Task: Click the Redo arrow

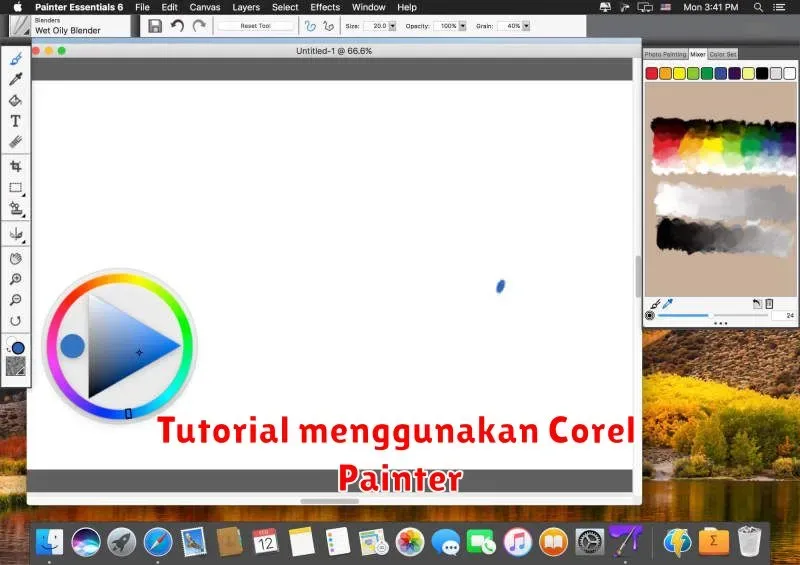Action: 199,26
